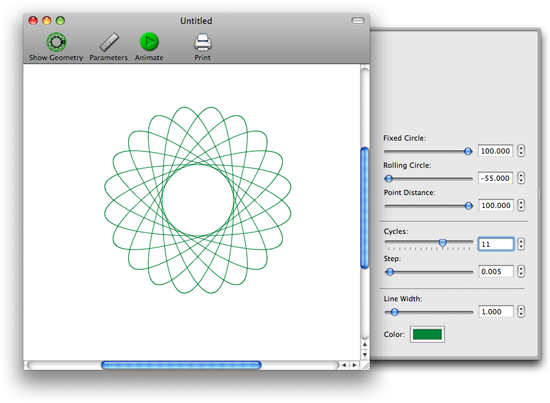Viewport: 550px width, 403px height.
Task: Click the Step value stepper control
Action: coord(521,271)
